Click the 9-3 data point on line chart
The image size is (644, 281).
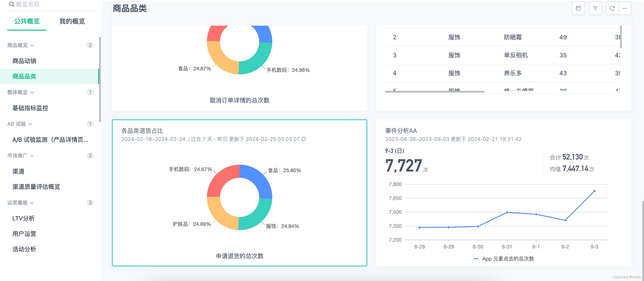pyautogui.click(x=594, y=191)
